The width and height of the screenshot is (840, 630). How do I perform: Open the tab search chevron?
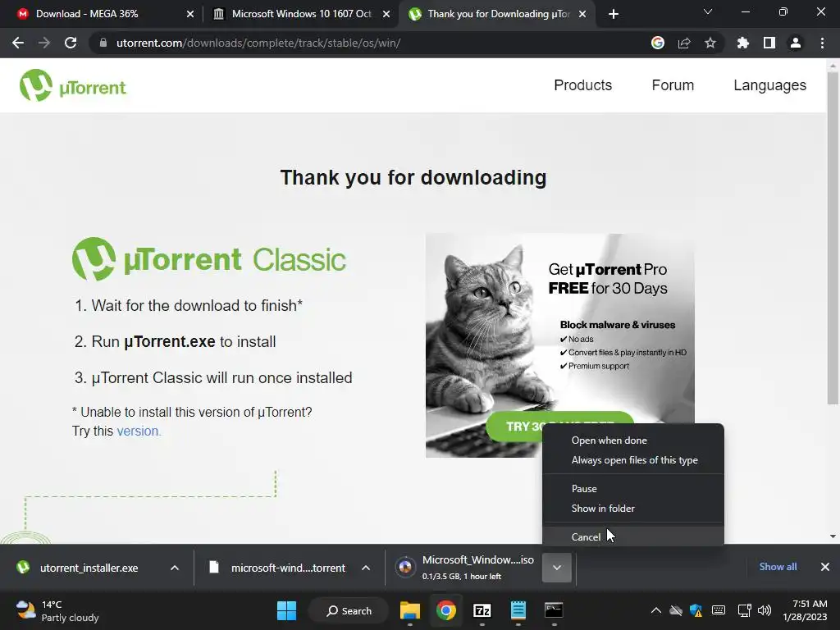(708, 11)
